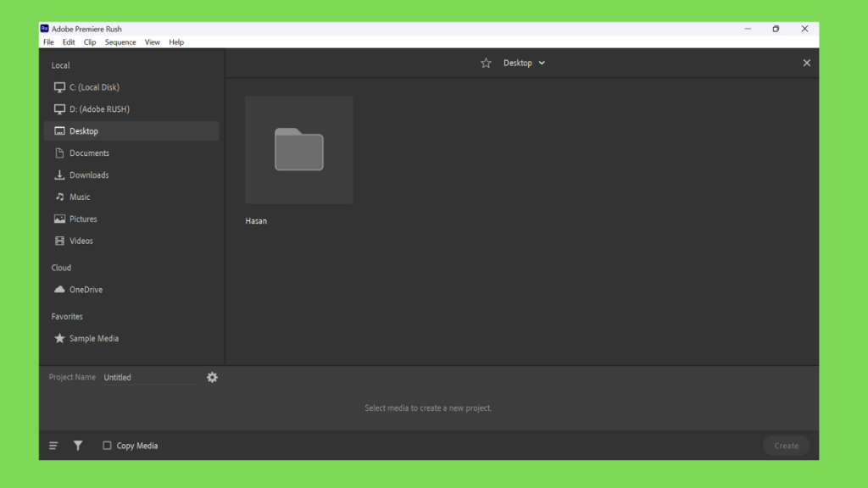Close the Adobe Premiere Rush window
The width and height of the screenshot is (868, 488).
click(x=804, y=29)
